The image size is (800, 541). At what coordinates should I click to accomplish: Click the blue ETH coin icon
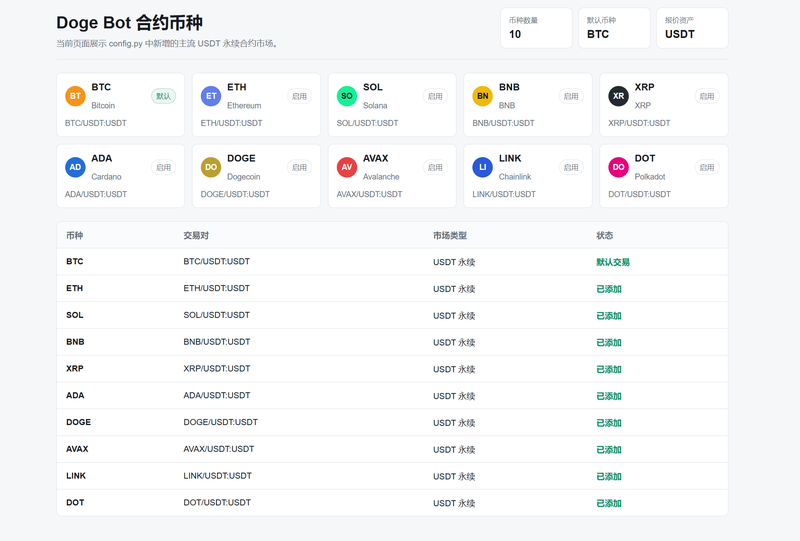(211, 96)
